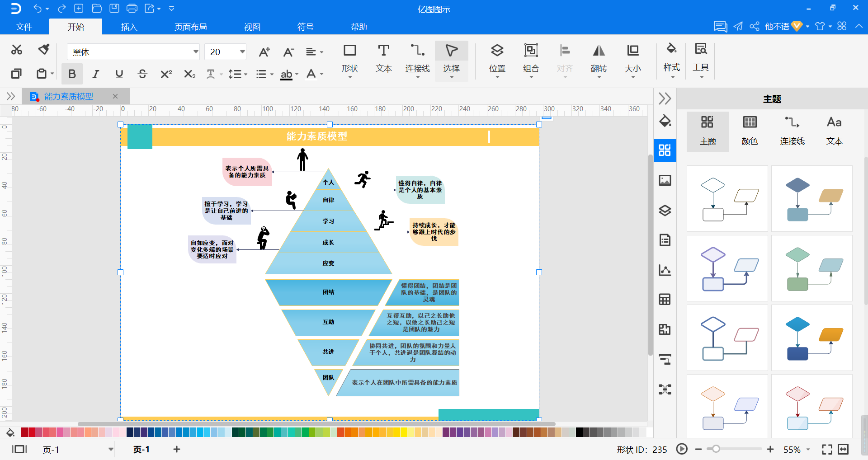Click the Cut scissors icon
Screen dimensions: 868x460
[x=17, y=50]
